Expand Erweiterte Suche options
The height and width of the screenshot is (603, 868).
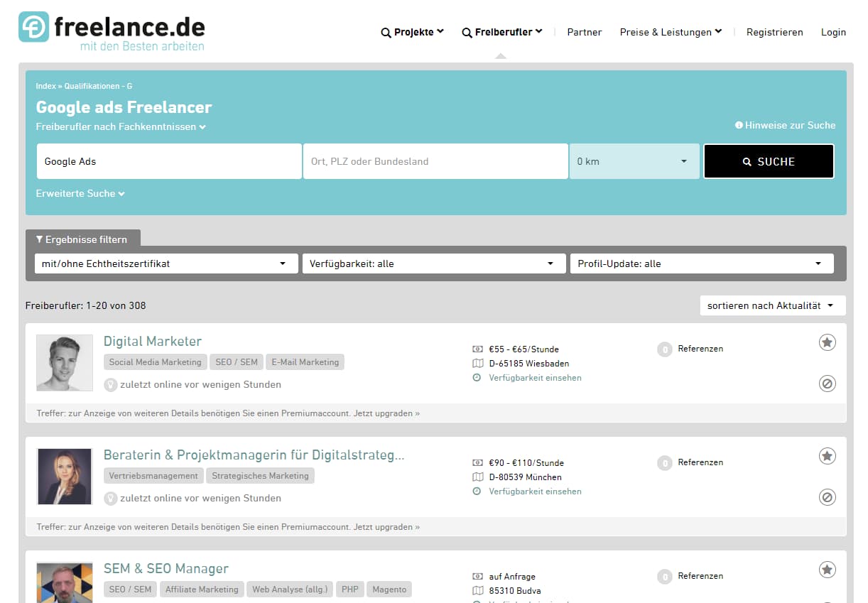click(x=80, y=193)
